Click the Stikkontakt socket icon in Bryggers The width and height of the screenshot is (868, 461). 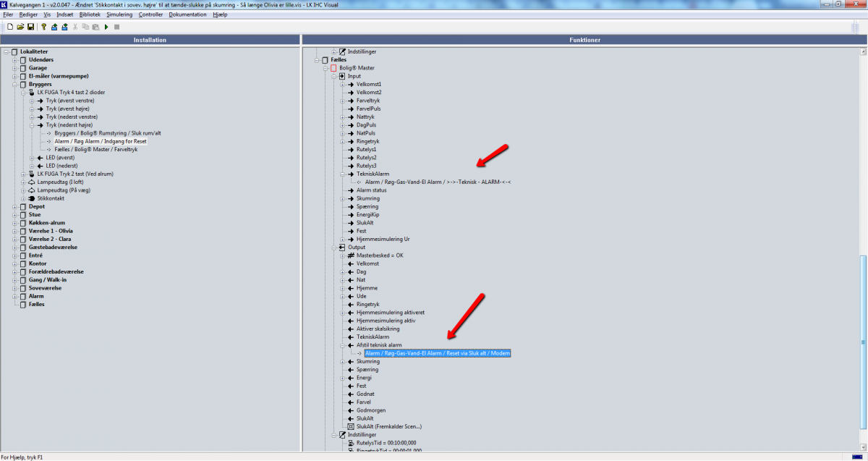click(32, 198)
